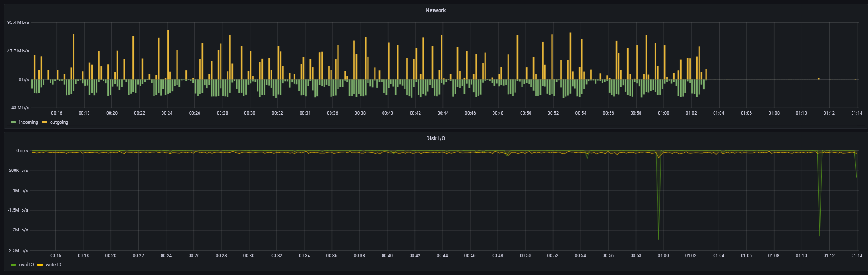Click the 01:14 time label in Network panel
The width and height of the screenshot is (868, 275).
857,113
